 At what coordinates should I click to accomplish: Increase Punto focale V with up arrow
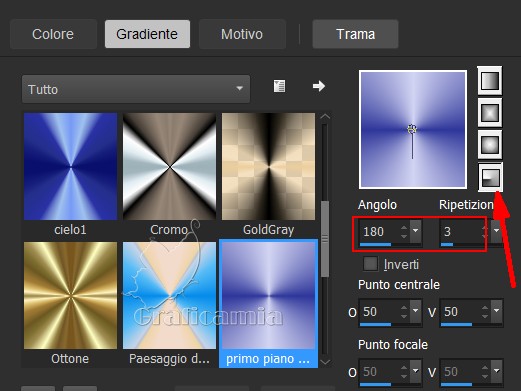[x=485, y=368]
